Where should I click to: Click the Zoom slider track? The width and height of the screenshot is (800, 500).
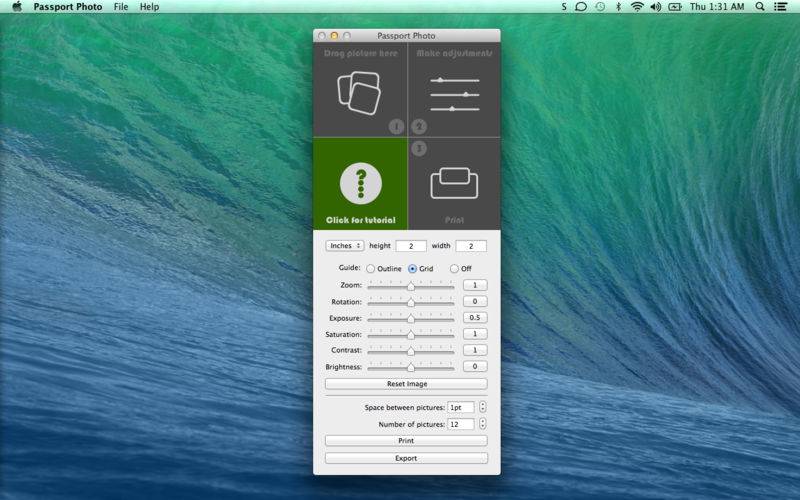(411, 286)
